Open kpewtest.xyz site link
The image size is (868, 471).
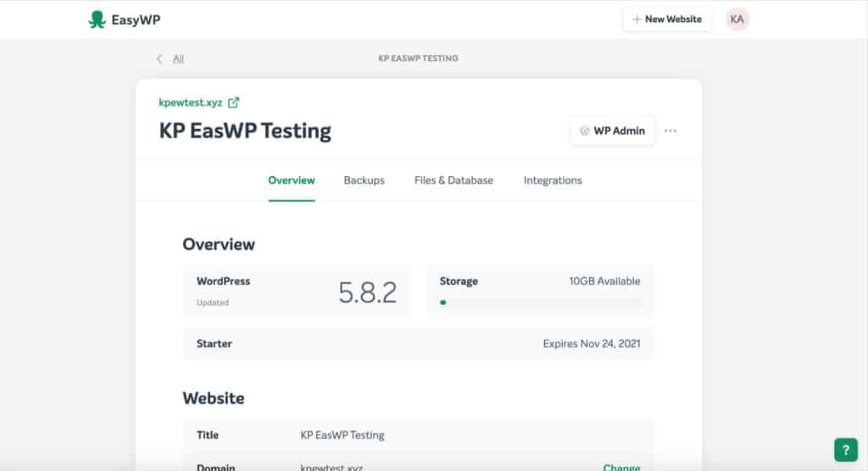point(191,103)
